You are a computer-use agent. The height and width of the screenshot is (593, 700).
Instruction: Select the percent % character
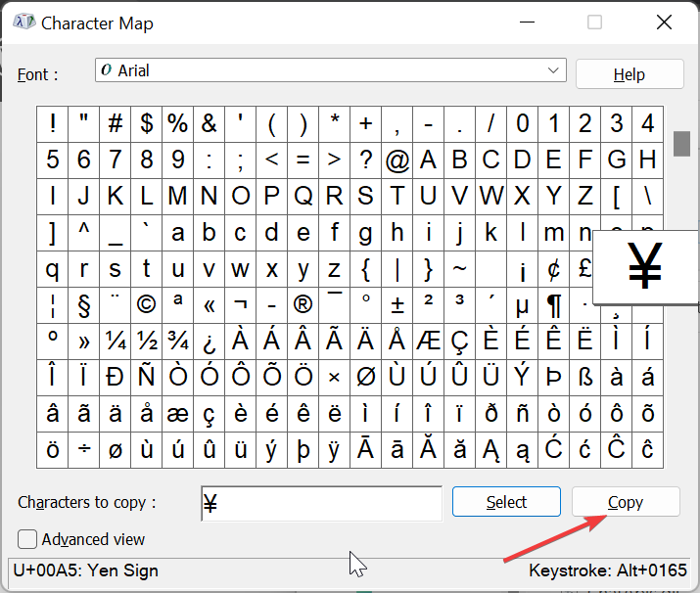pyautogui.click(x=177, y=124)
